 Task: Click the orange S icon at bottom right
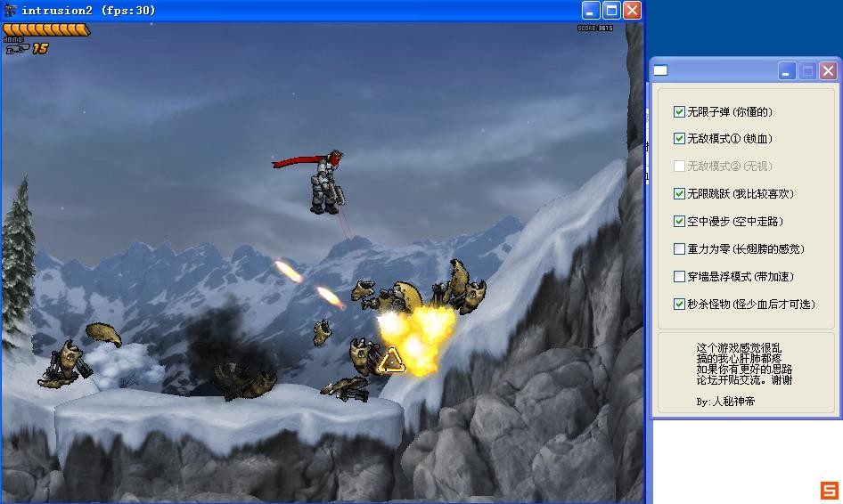(829, 490)
